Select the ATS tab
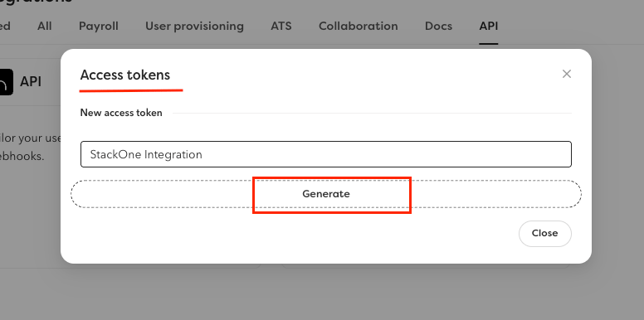The width and height of the screenshot is (644, 320). coord(281,27)
